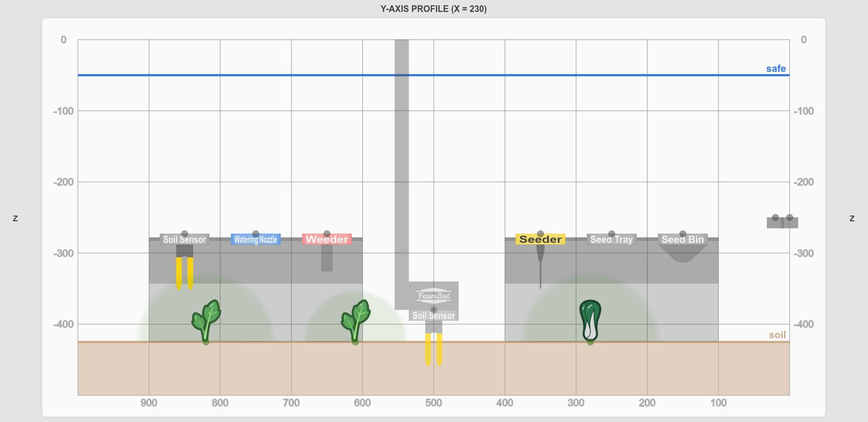Screen dimensions: 868x422
Task: Click the Soil Sensor label in left toolbay
Action: 185,240
